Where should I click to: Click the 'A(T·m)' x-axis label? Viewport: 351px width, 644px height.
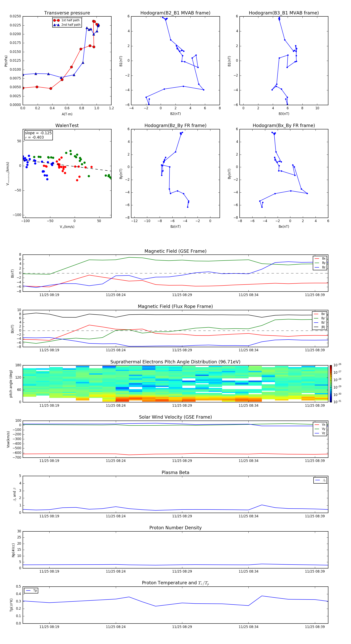point(67,114)
